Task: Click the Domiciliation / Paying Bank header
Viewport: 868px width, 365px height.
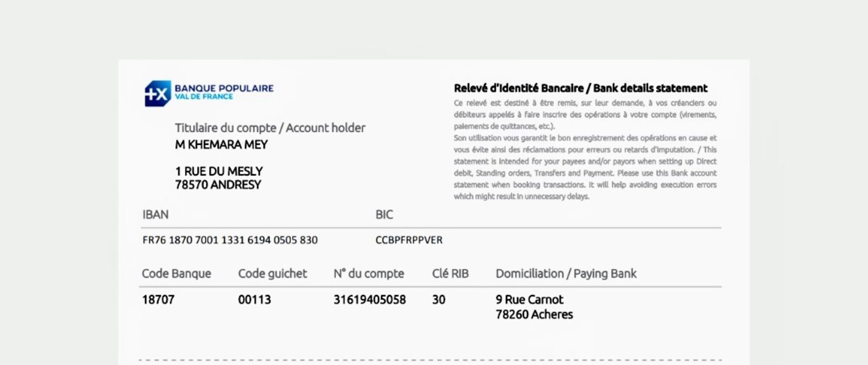Action: point(566,274)
